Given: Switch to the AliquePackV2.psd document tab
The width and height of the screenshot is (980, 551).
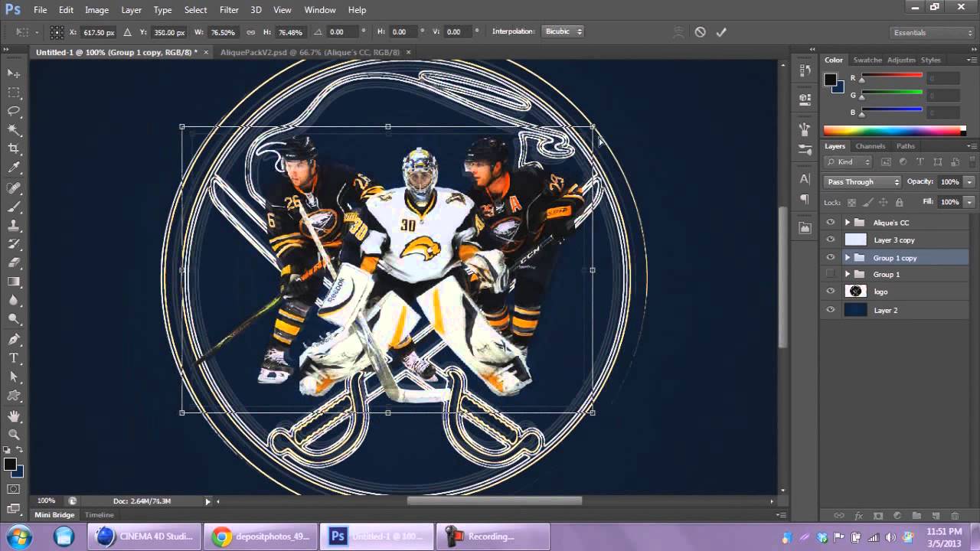Looking at the screenshot, I should click(310, 52).
